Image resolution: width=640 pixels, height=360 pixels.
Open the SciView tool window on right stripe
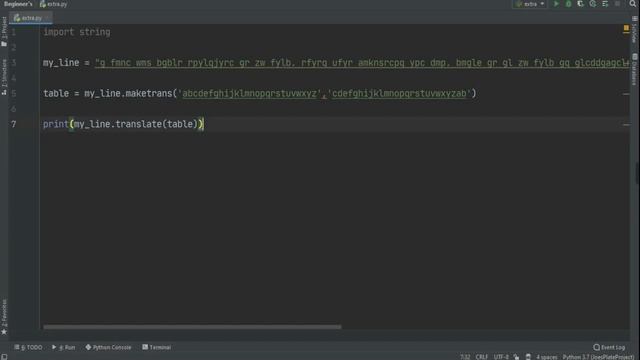[635, 30]
